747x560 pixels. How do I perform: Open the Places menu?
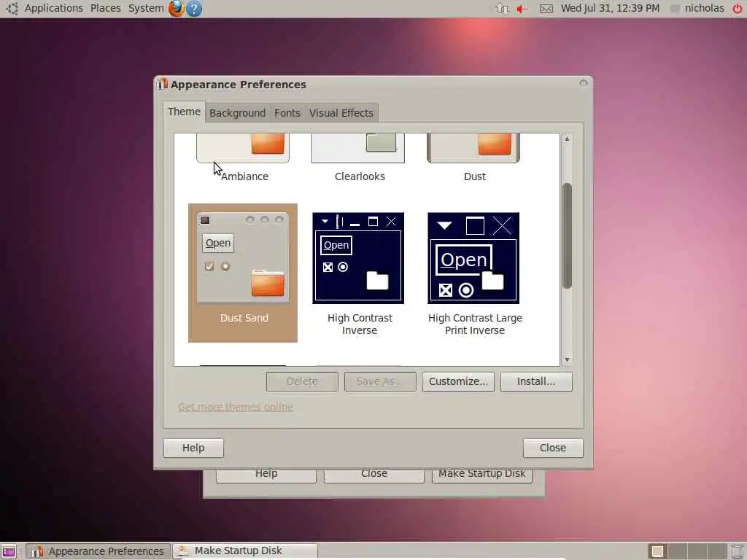pyautogui.click(x=105, y=8)
